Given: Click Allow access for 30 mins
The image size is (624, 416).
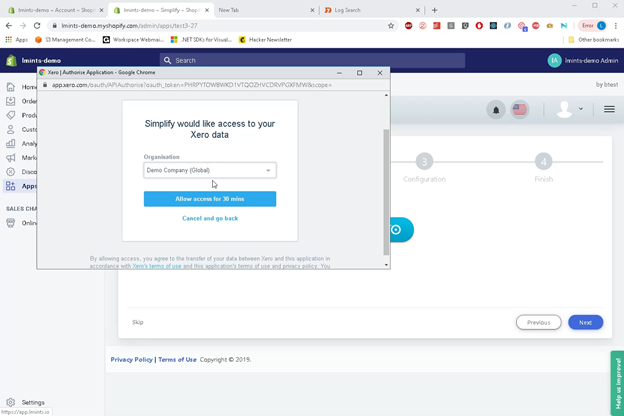Looking at the screenshot, I should point(210,199).
